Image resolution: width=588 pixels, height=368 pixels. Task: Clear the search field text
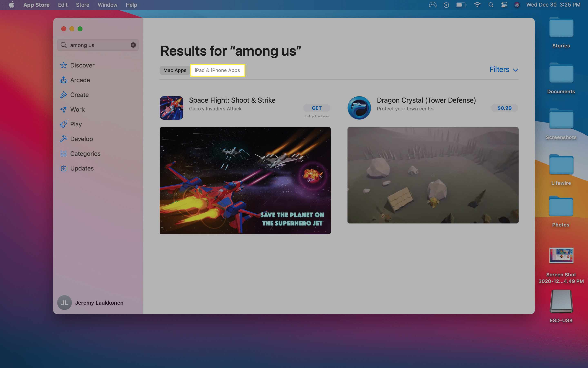click(x=133, y=45)
